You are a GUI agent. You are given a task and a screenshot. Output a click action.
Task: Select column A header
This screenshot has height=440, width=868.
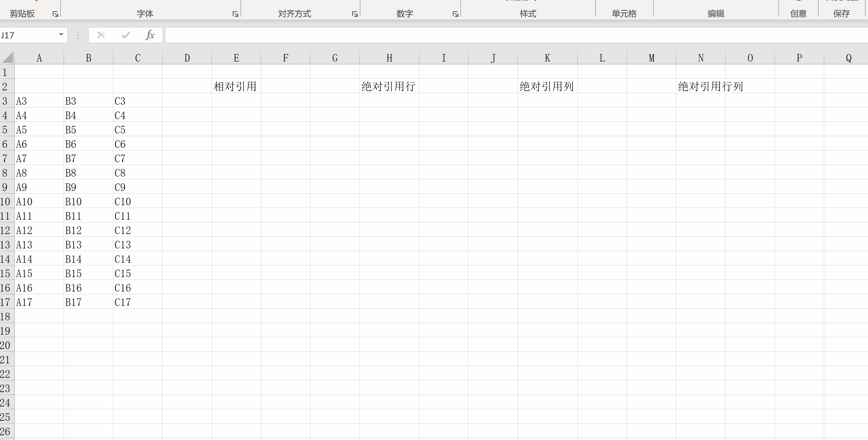click(39, 58)
